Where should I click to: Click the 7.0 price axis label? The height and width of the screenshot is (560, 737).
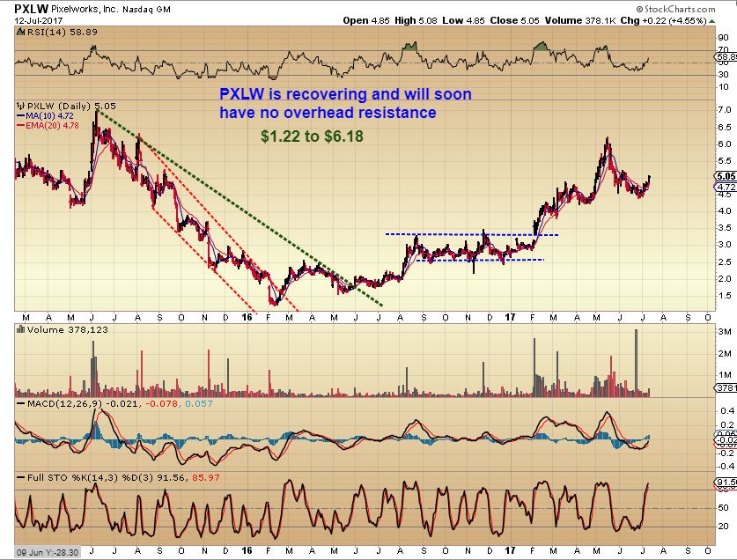725,110
